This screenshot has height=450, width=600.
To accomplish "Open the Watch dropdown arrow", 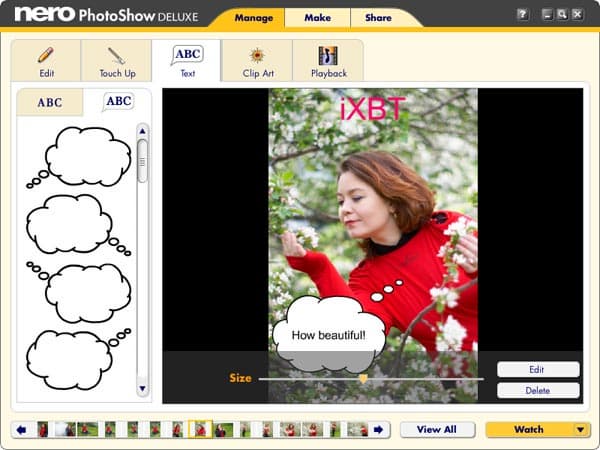I will (x=581, y=430).
